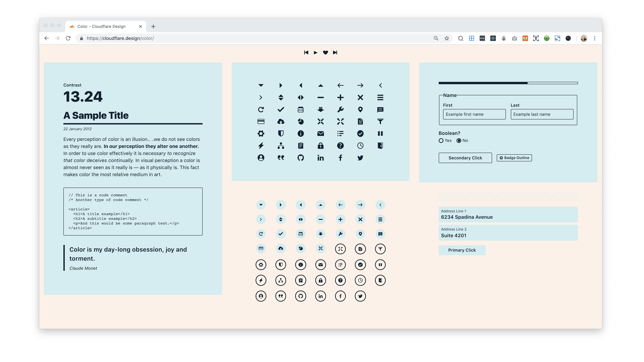This screenshot has width=644, height=362.
Task: Click the circled user profile icon
Action: [261, 296]
